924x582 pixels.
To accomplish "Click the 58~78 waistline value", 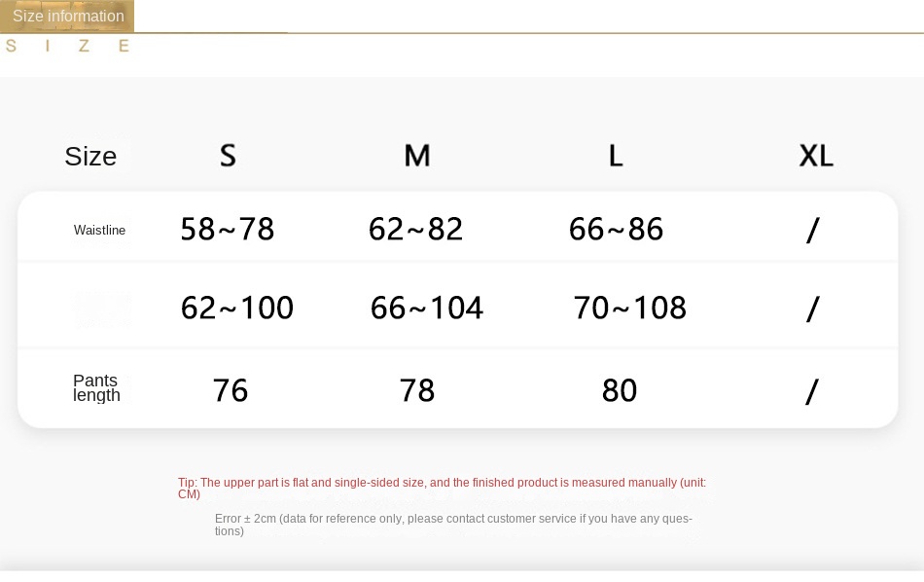I will coord(228,230).
